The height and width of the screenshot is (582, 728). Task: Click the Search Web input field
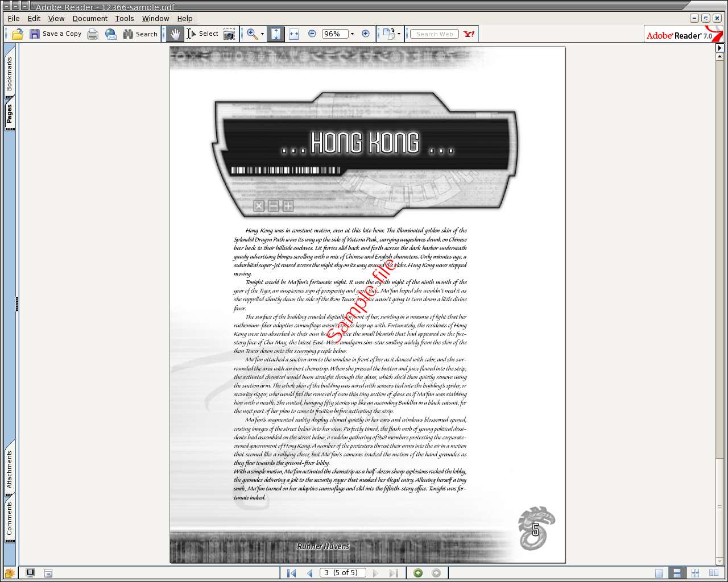pyautogui.click(x=435, y=34)
